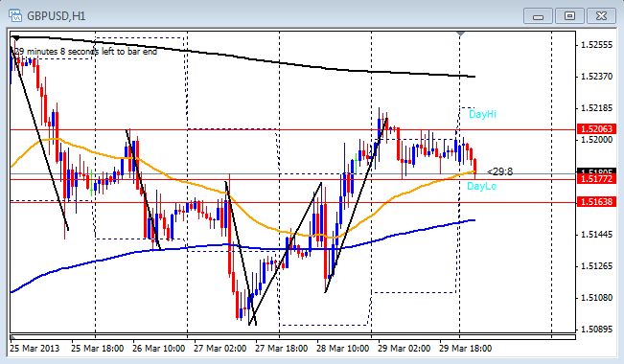Click the GBPUSD,H1 window title text

(x=57, y=16)
